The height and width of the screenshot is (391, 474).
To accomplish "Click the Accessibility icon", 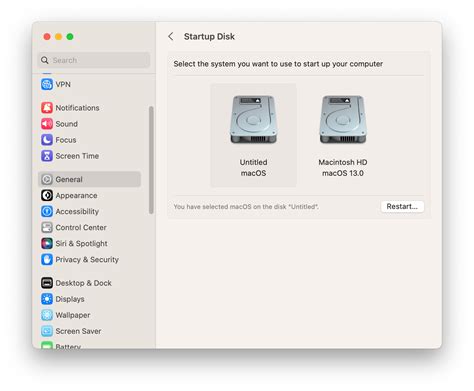I will pos(47,211).
